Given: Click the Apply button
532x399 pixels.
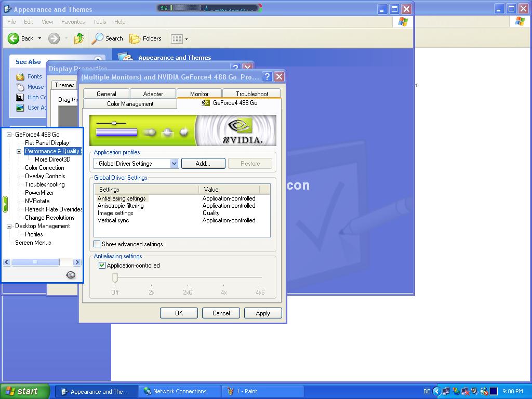Looking at the screenshot, I should point(263,313).
